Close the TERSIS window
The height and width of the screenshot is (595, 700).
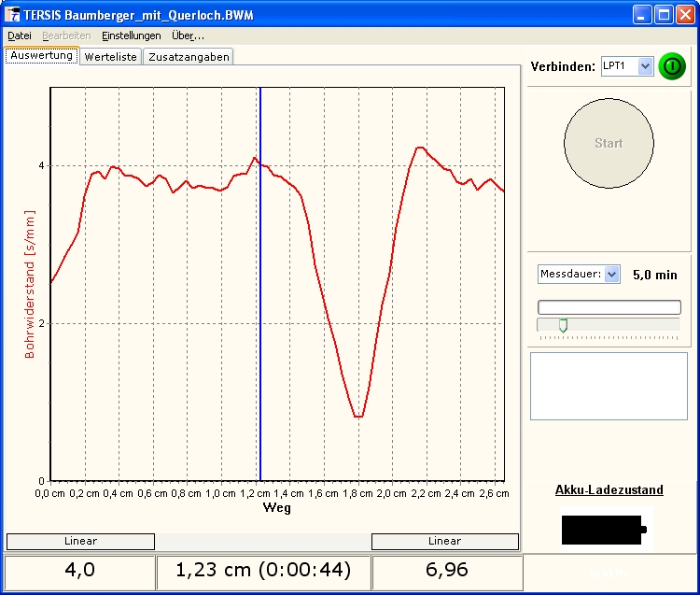click(685, 15)
